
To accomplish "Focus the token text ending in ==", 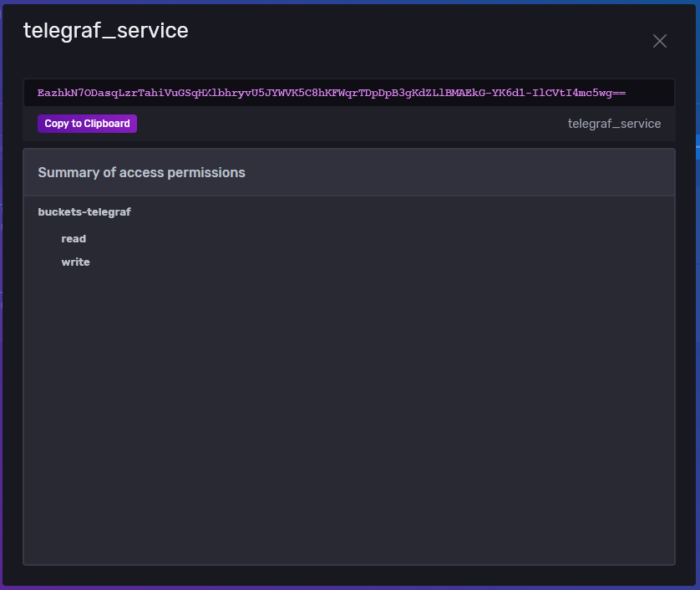I will [x=332, y=93].
